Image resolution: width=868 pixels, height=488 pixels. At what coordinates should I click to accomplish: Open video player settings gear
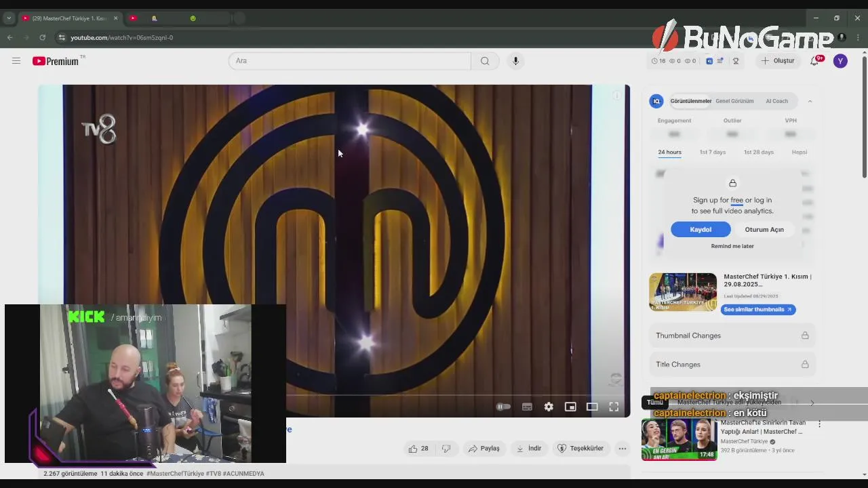[x=549, y=407]
